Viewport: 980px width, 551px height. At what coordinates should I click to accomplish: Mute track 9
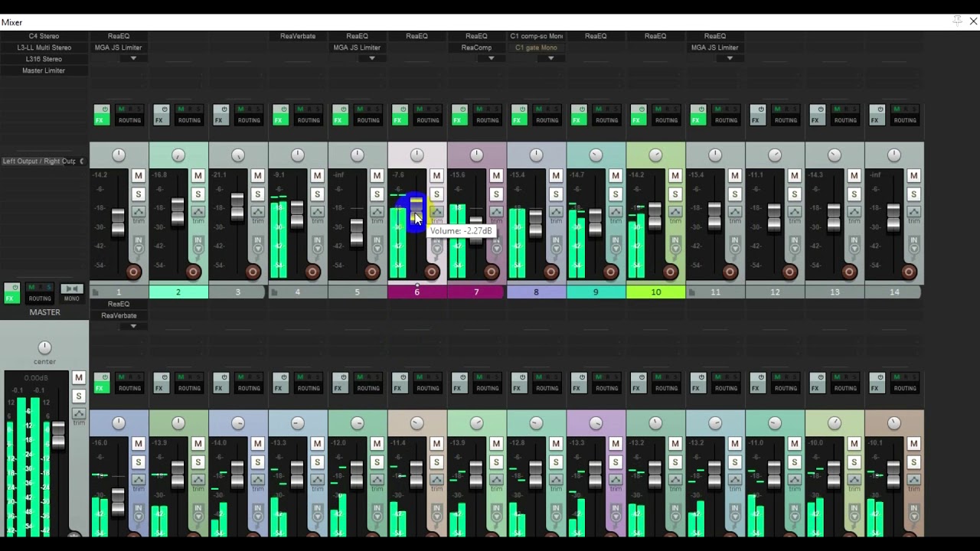(x=616, y=176)
